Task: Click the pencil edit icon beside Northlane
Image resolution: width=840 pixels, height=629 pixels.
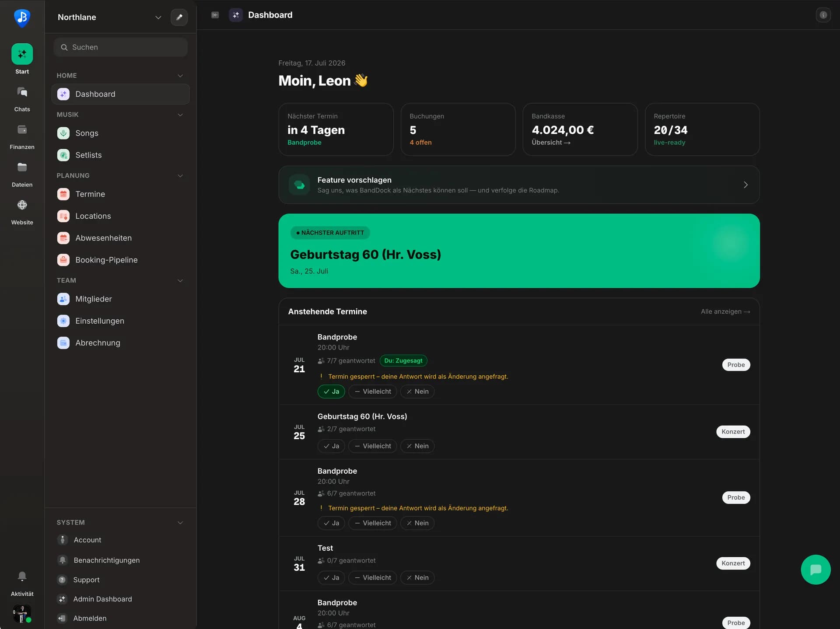Action: pyautogui.click(x=179, y=17)
